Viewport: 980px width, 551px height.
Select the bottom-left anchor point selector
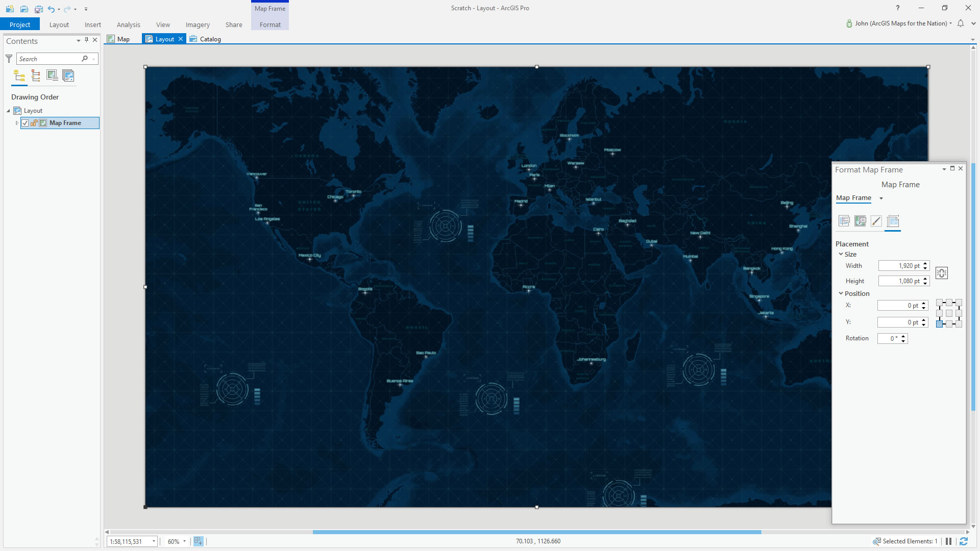(x=940, y=323)
